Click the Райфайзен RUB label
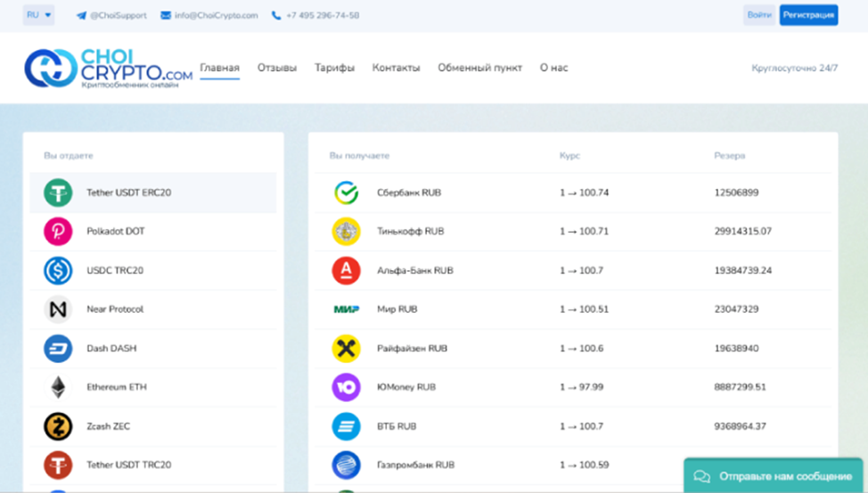The width and height of the screenshot is (868, 493). tap(413, 349)
